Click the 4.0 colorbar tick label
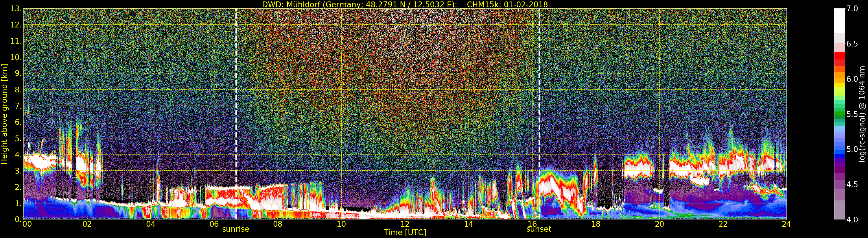This screenshot has height=238, width=868. [x=852, y=220]
